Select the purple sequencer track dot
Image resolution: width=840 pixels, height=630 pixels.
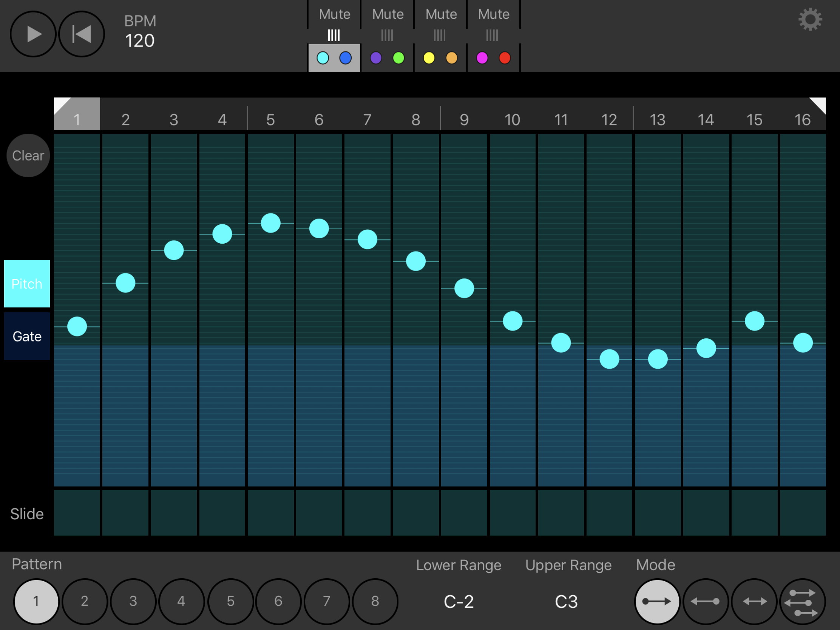click(376, 58)
